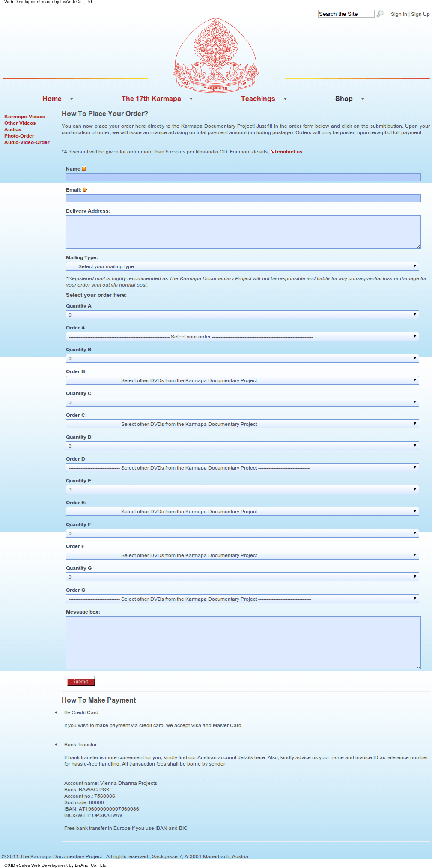Image resolution: width=432 pixels, height=868 pixels.
Task: Open Other Videos sidebar link
Action: pyautogui.click(x=20, y=123)
